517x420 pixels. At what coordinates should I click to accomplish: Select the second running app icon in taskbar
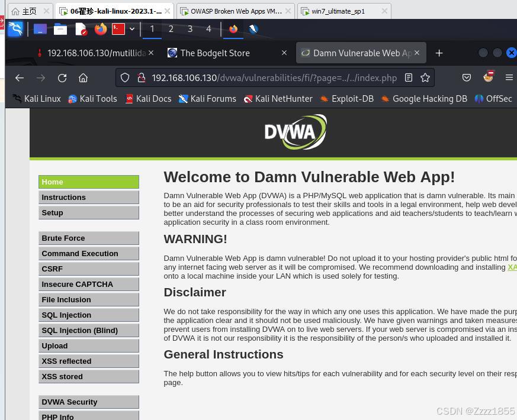coord(253,29)
